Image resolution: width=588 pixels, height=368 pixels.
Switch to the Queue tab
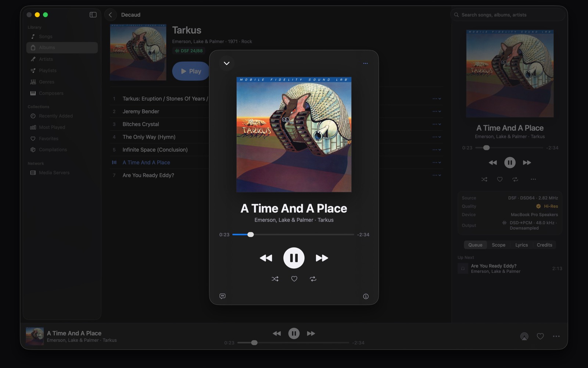click(x=475, y=245)
